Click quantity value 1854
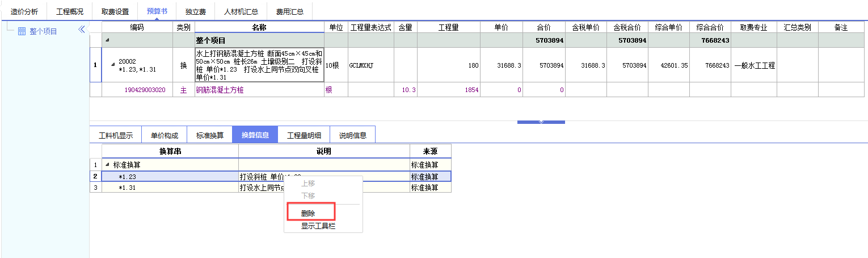Viewport: 868px width, 258px height. [x=449, y=90]
